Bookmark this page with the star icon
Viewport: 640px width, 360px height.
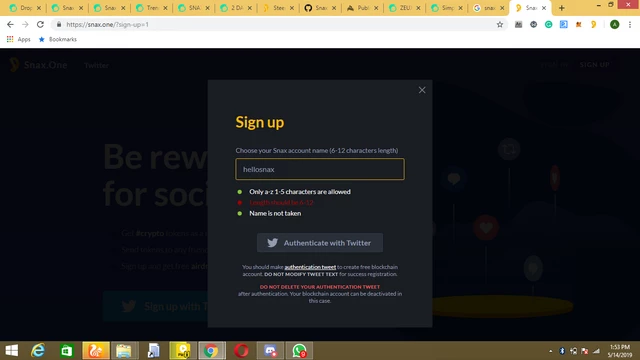click(500, 24)
